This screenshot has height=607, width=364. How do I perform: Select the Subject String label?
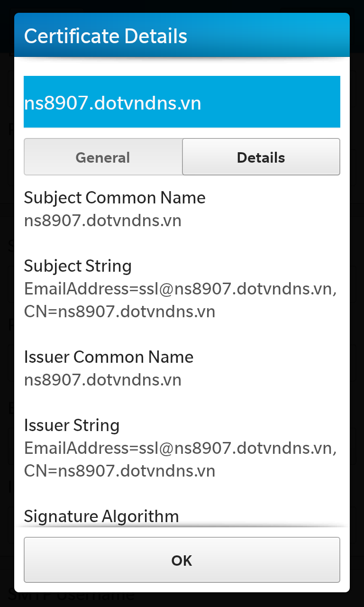[x=78, y=266]
